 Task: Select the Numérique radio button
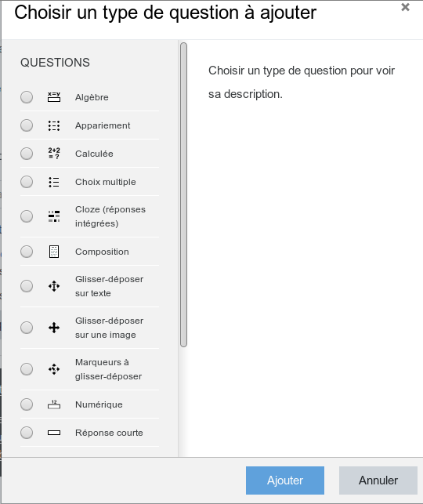click(27, 404)
